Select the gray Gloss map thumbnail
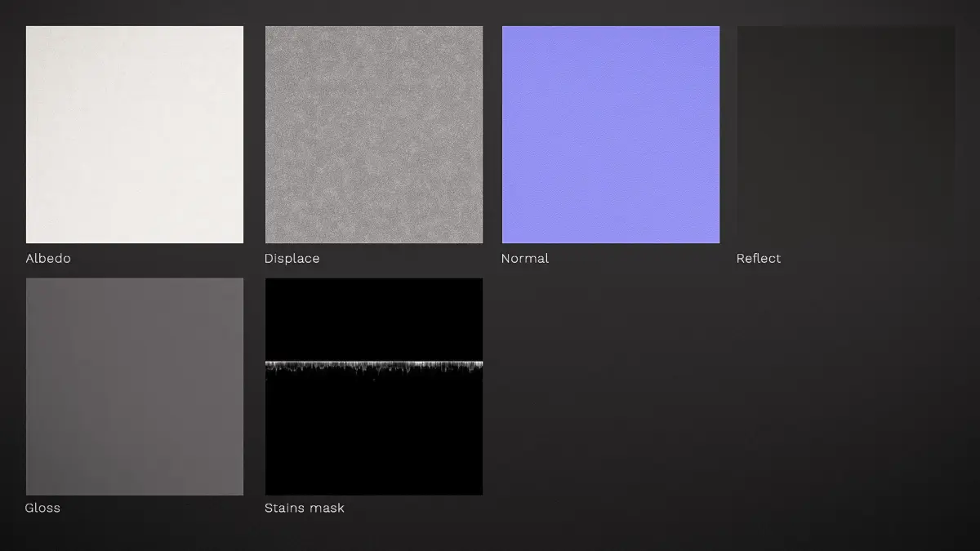 point(135,386)
